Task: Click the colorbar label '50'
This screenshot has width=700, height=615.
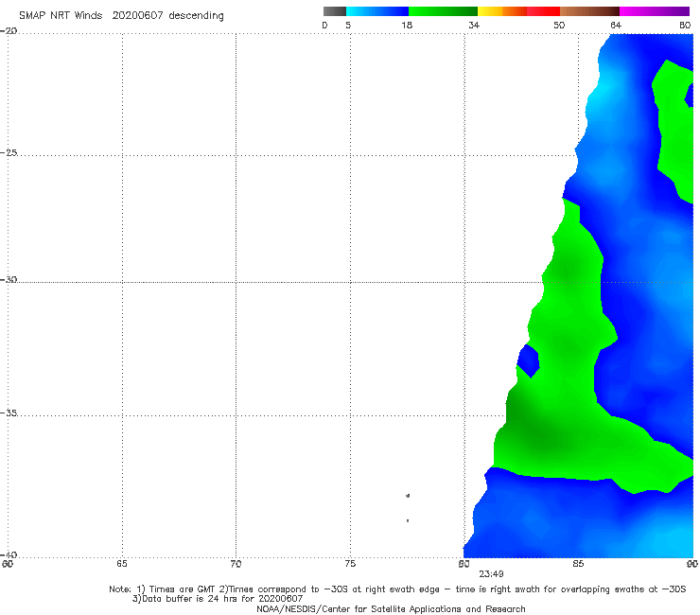Action: [559, 26]
